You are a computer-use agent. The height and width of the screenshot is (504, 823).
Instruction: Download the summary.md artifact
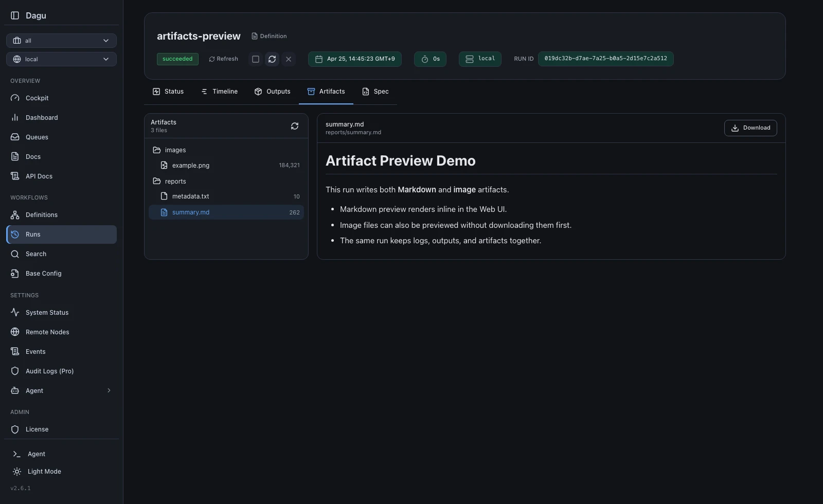750,128
